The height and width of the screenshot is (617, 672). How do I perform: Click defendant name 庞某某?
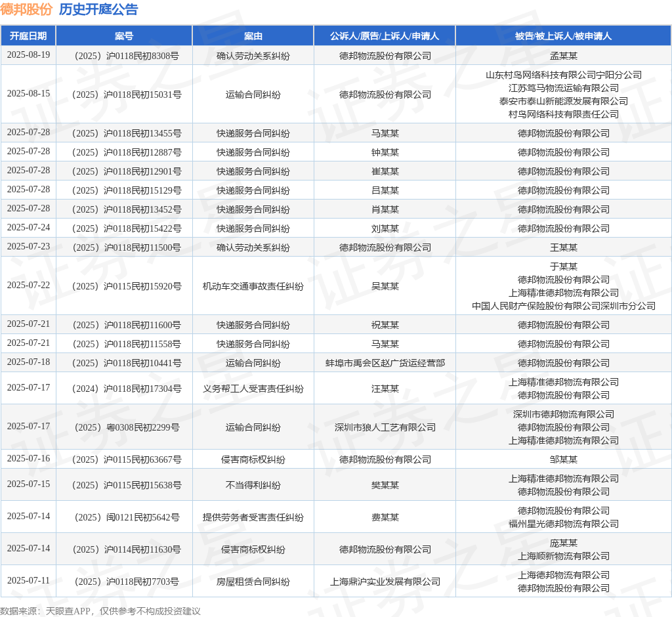(x=564, y=543)
